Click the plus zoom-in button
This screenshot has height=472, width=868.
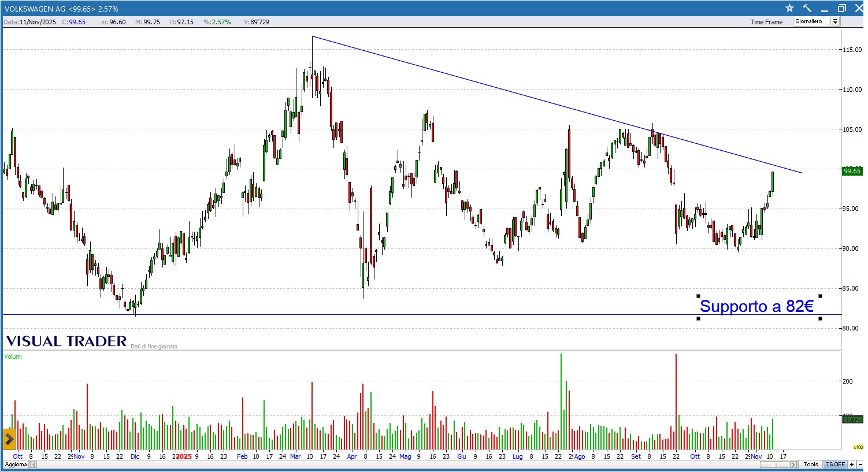pyautogui.click(x=851, y=464)
